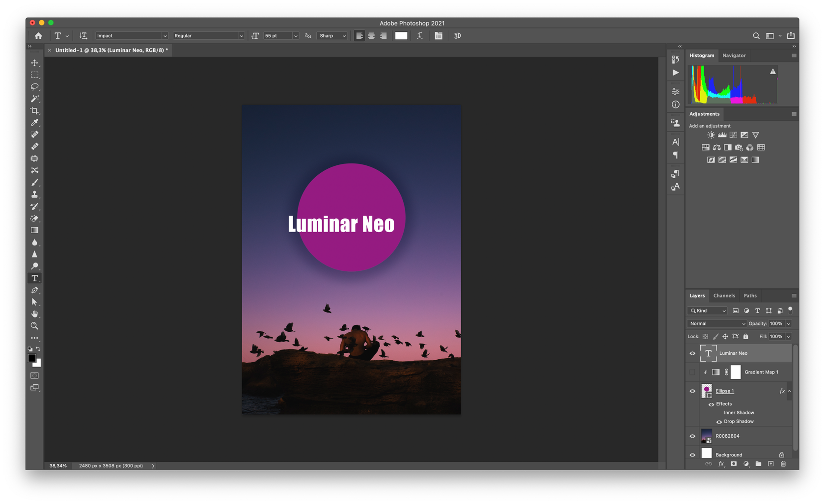Viewport: 825px width, 504px height.
Task: Select the Untitled-1 document tab
Action: (111, 50)
